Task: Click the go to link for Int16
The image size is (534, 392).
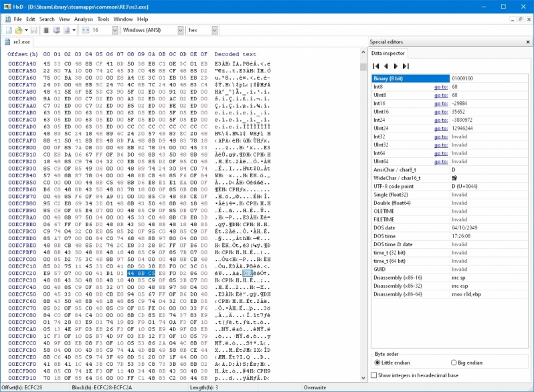Action: pyautogui.click(x=441, y=104)
